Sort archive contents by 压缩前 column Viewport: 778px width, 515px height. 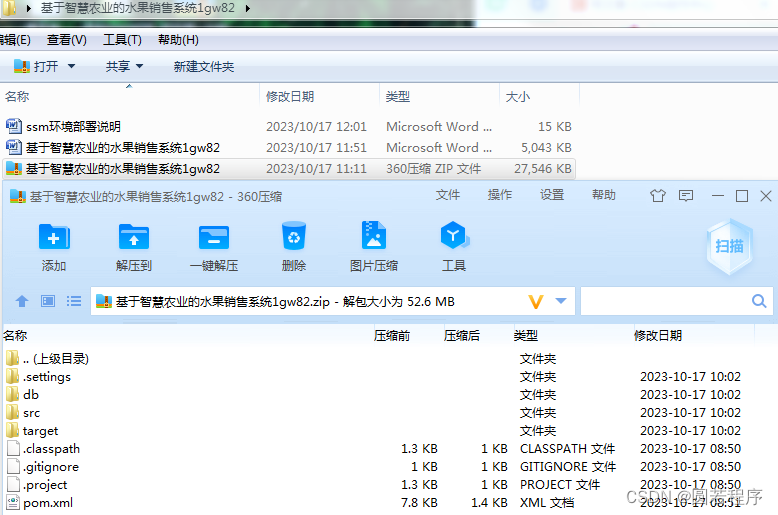[392, 336]
